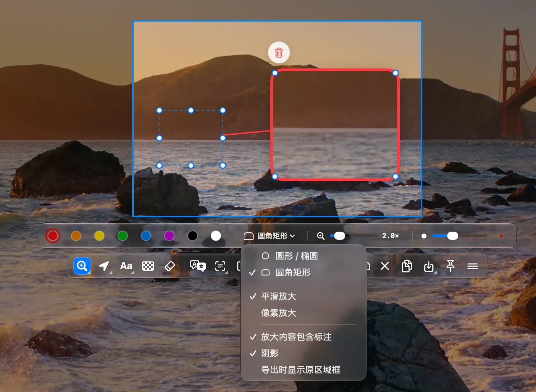Toggle the 放大内容包含标注 option

click(x=304, y=337)
